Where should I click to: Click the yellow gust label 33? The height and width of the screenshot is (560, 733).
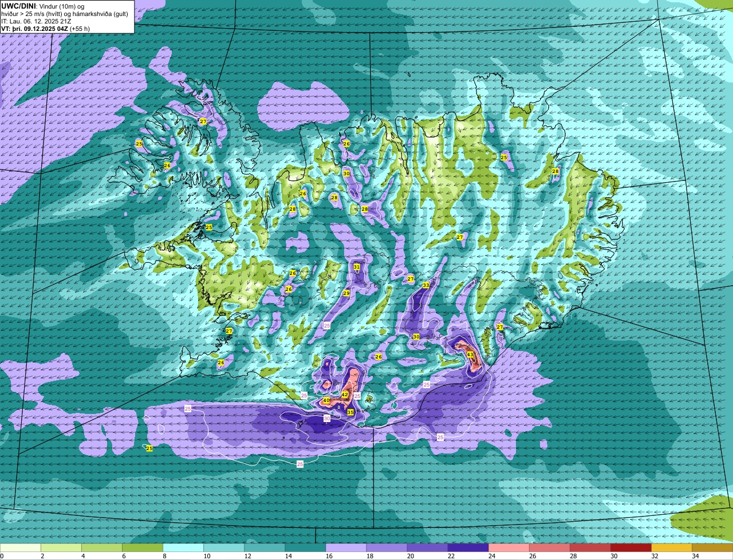[x=426, y=285]
